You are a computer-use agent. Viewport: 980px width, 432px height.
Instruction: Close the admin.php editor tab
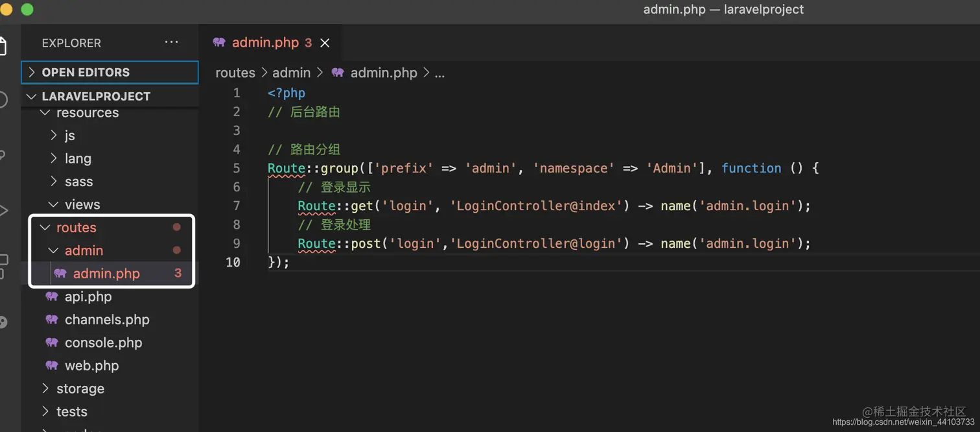pos(325,43)
